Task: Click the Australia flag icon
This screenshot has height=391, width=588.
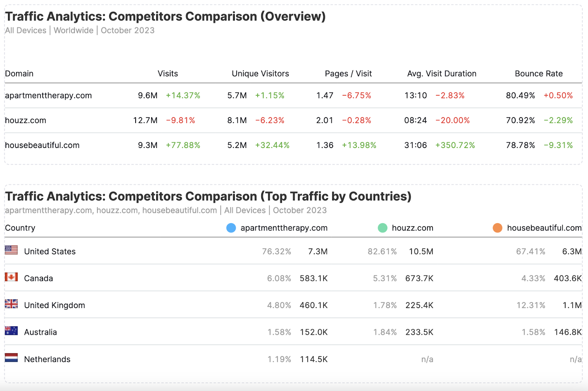Action: coord(11,331)
